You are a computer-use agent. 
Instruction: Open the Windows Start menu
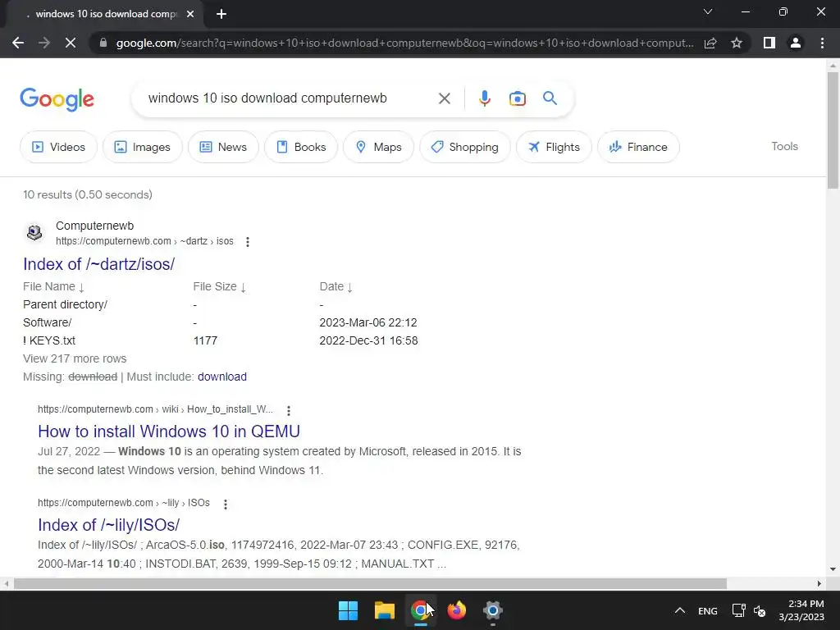point(348,610)
